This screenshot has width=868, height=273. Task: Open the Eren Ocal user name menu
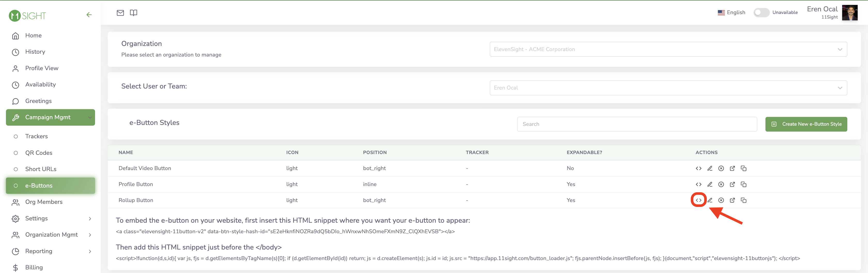pos(822,9)
